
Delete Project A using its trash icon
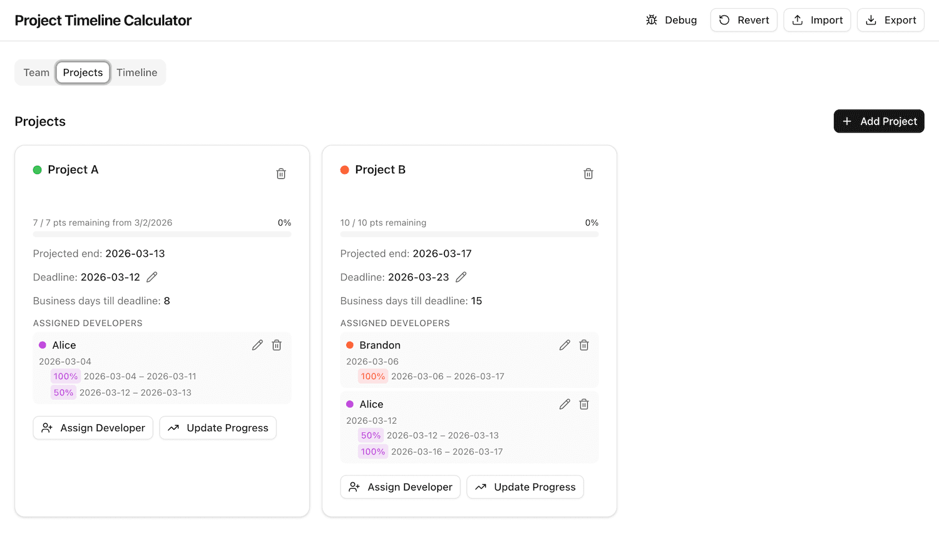point(280,173)
